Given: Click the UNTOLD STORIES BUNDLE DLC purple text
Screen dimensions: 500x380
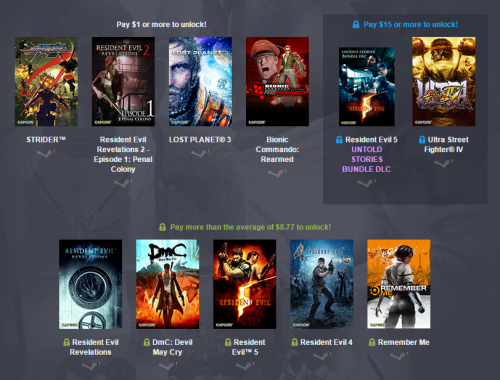Looking at the screenshot, I should tap(366, 159).
